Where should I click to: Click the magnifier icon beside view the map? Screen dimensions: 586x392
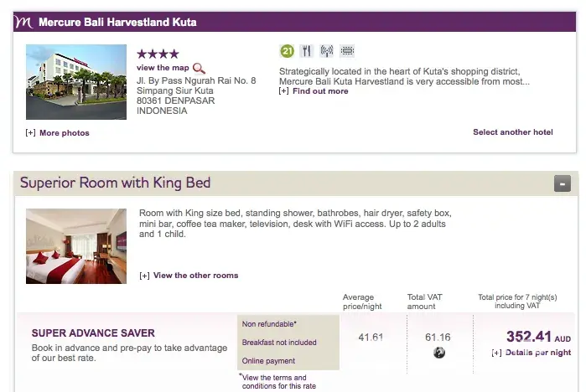coord(199,69)
